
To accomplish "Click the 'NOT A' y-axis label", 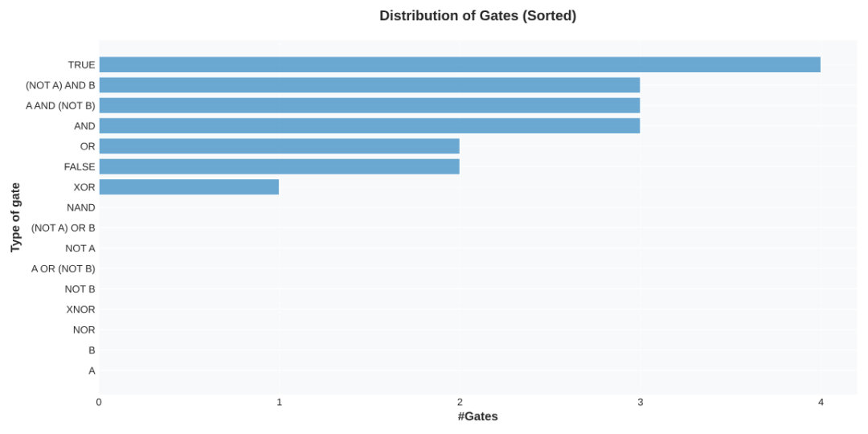I will (80, 248).
